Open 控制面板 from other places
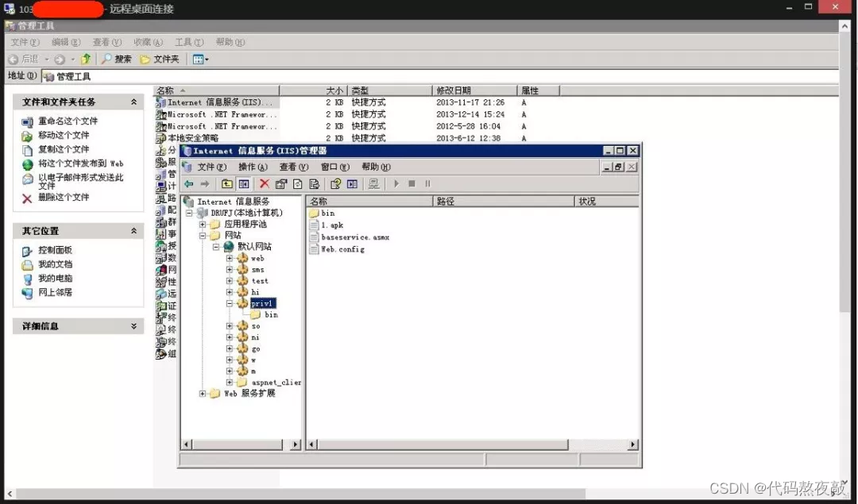This screenshot has height=504, width=858. pyautogui.click(x=55, y=250)
